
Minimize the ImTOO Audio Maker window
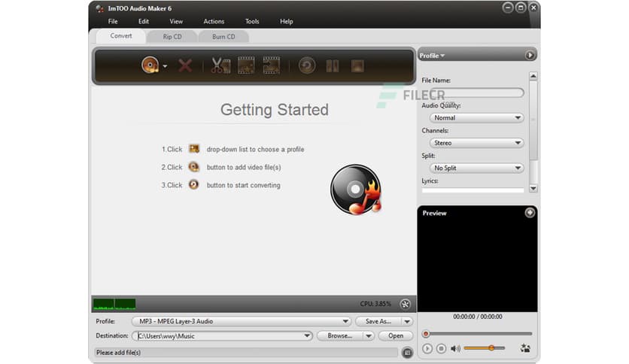507,8
